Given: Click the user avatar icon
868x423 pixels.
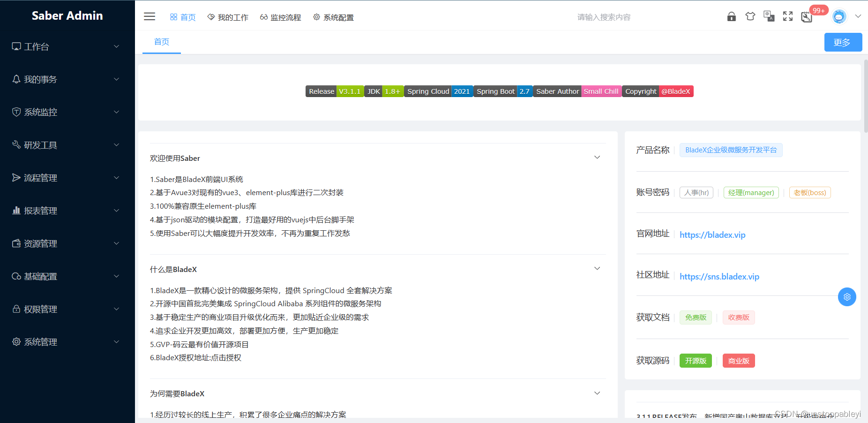Looking at the screenshot, I should coord(839,17).
